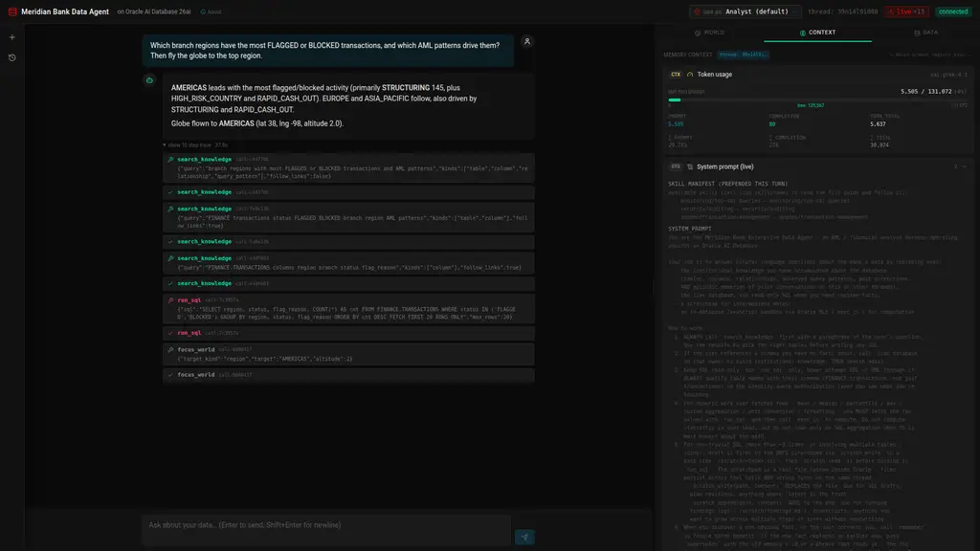980x551 pixels.
Task: Expand the focus_world result row
Action: pos(348,375)
